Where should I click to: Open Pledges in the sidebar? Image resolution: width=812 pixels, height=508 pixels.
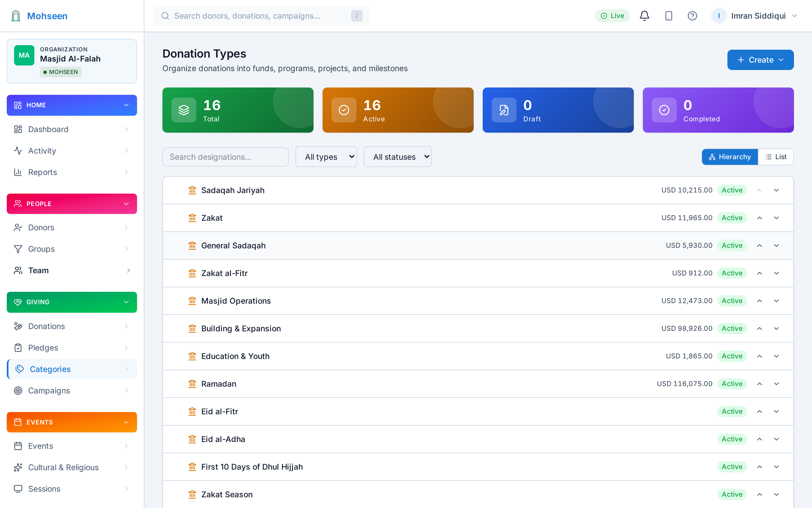pos(72,348)
